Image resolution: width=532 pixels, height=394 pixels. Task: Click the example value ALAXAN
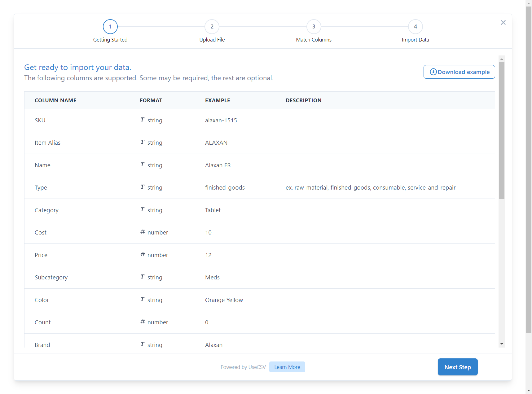coord(216,142)
